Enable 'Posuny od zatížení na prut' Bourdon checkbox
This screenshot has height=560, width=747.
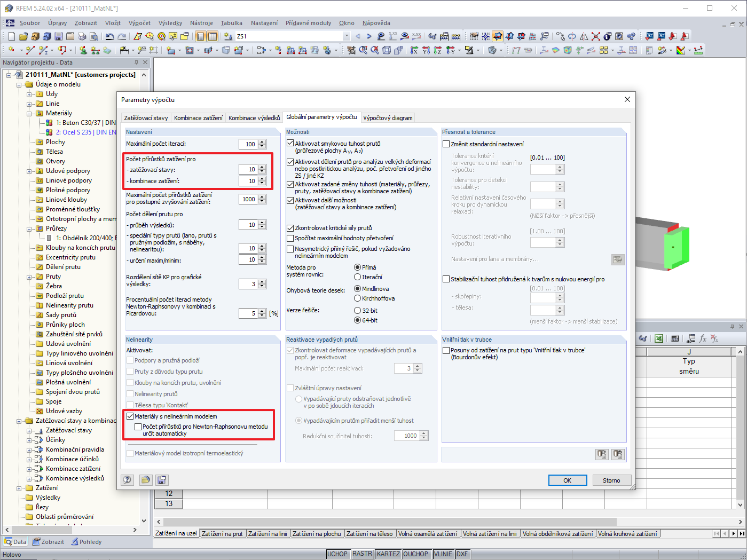pyautogui.click(x=446, y=350)
